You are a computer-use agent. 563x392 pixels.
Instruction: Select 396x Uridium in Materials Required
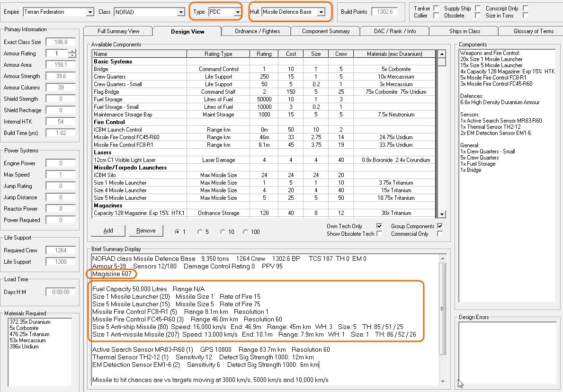coord(24,347)
